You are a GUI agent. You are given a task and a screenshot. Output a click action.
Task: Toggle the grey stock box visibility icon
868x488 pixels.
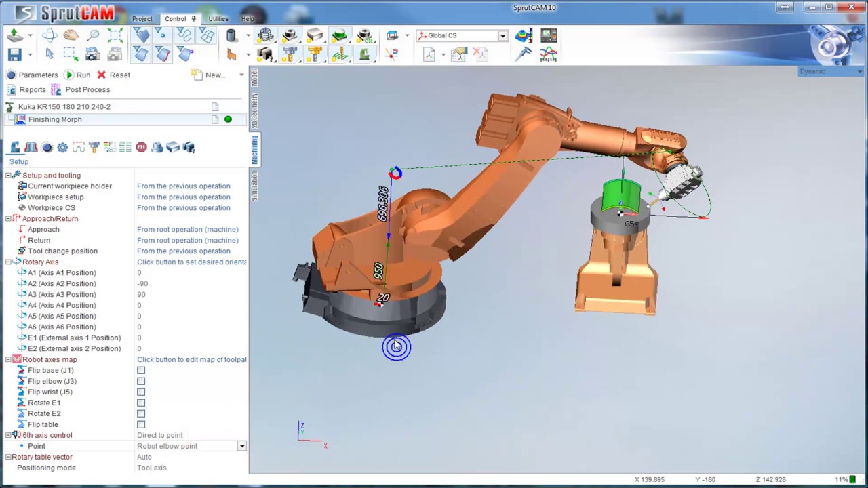(x=314, y=35)
